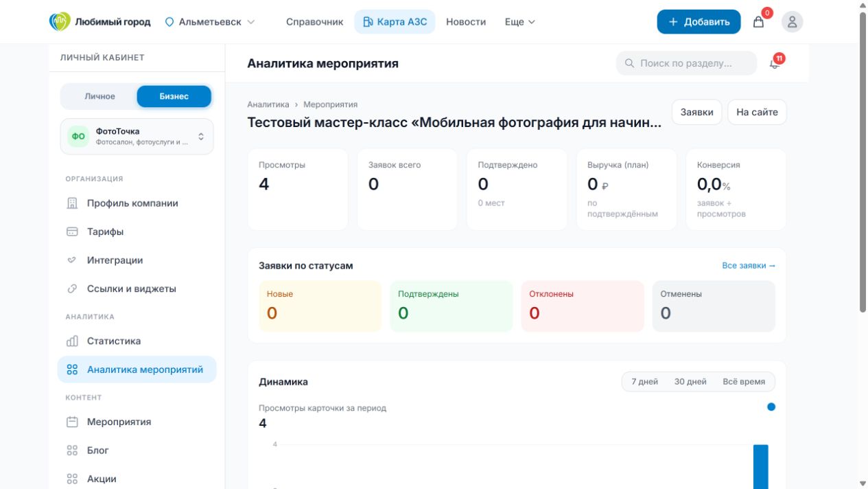This screenshot has height=489, width=868.
Task: Go to Новости
Action: (466, 22)
